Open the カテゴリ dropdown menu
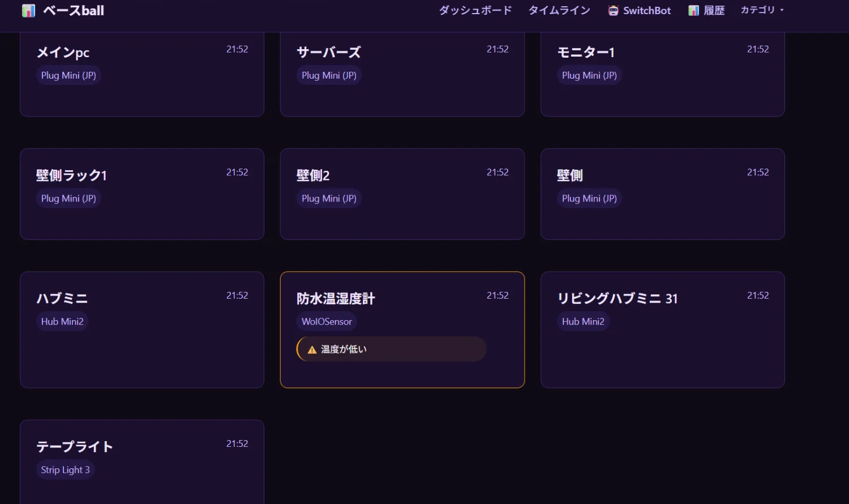 pos(762,10)
